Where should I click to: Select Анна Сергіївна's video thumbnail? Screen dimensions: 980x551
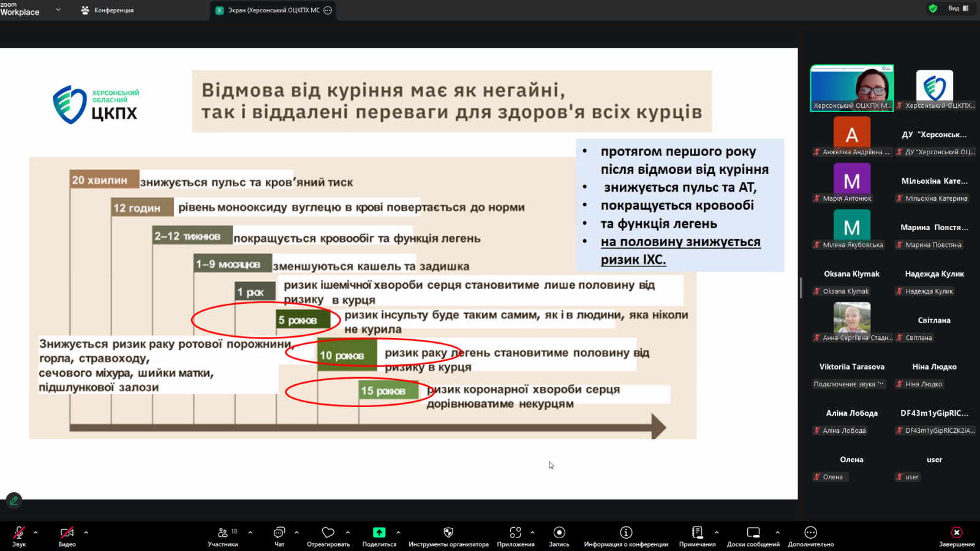(851, 318)
